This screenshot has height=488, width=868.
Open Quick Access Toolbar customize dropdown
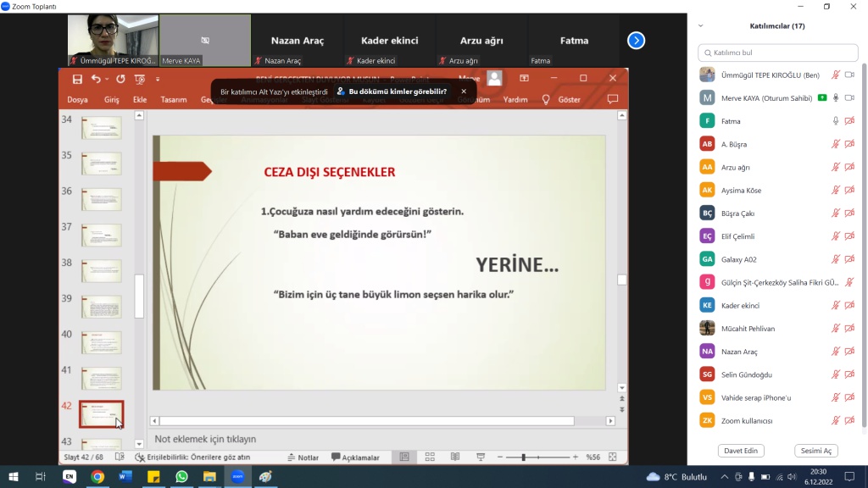pos(158,79)
